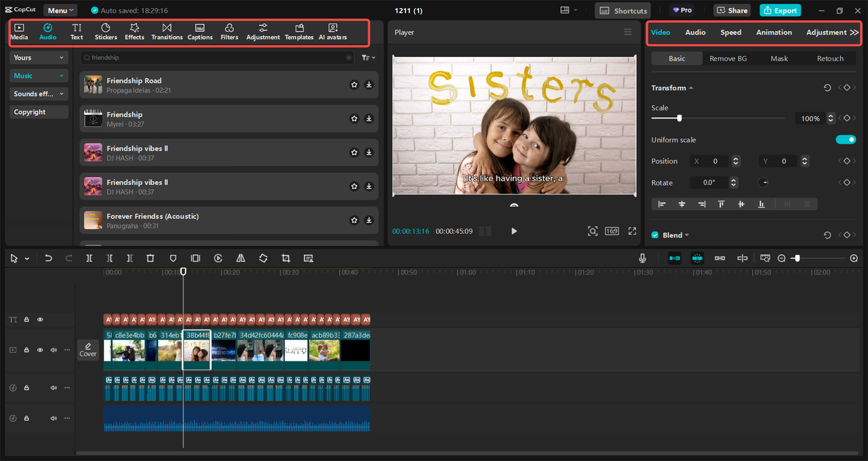Open the Mask sub-tab
868x461 pixels.
[779, 58]
